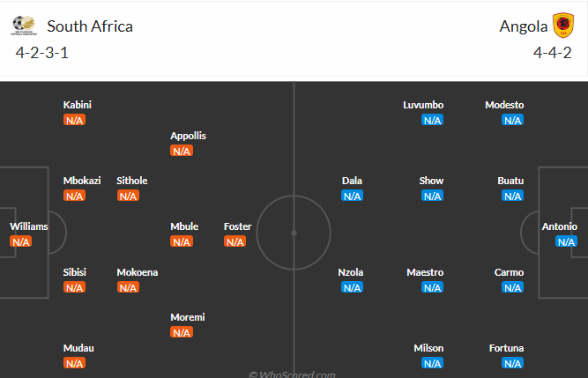Screen dimensions: 588x378
Task: Open player Mokoena's profile
Action: [138, 272]
